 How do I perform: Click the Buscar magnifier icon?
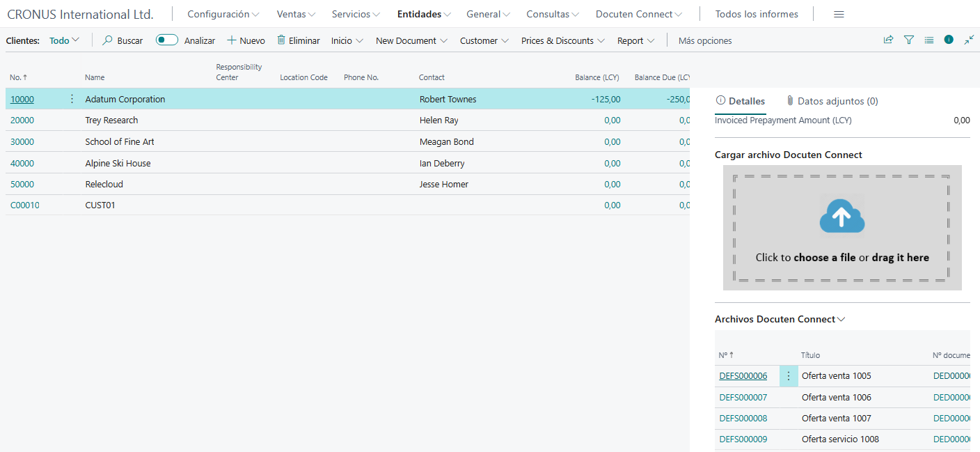pos(108,40)
